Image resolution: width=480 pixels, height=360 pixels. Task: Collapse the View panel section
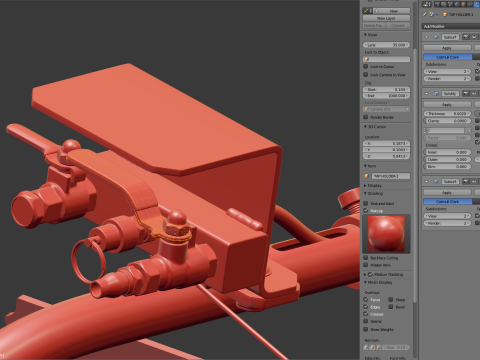coord(365,35)
